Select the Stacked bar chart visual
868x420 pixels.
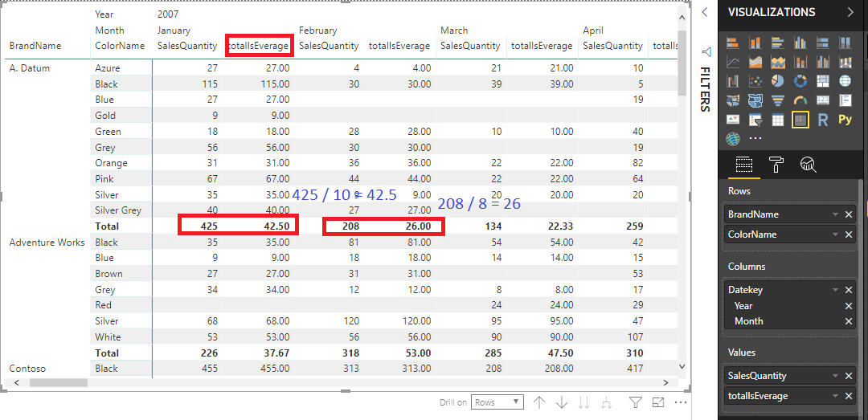click(733, 43)
